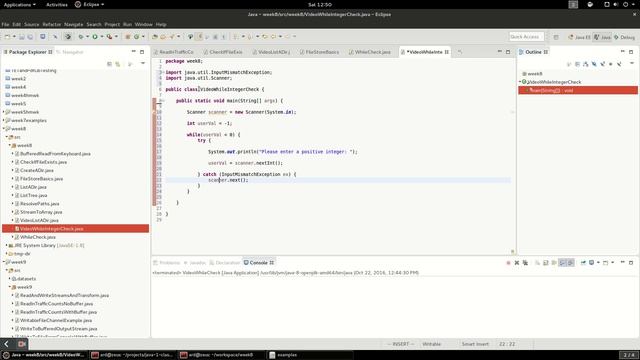Click the Console Remove All Terminated icon
Image resolution: width=640 pixels, height=360 pixels.
click(525, 263)
